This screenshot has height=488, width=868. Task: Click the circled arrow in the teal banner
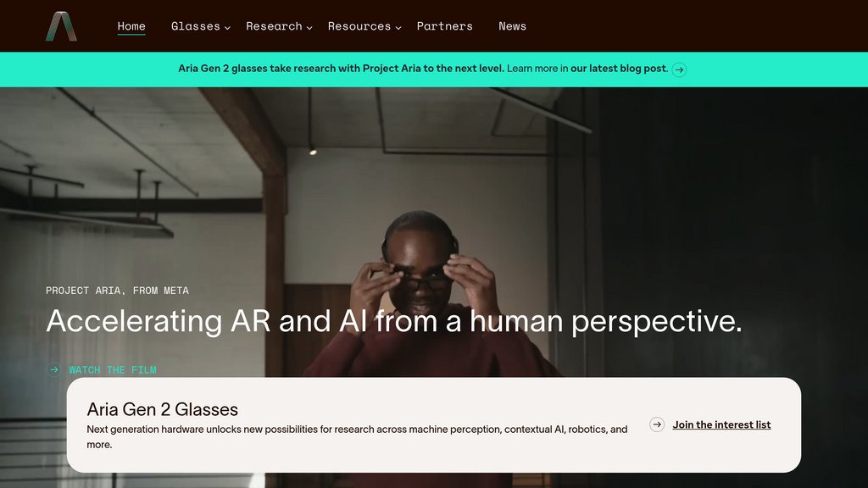coord(679,69)
